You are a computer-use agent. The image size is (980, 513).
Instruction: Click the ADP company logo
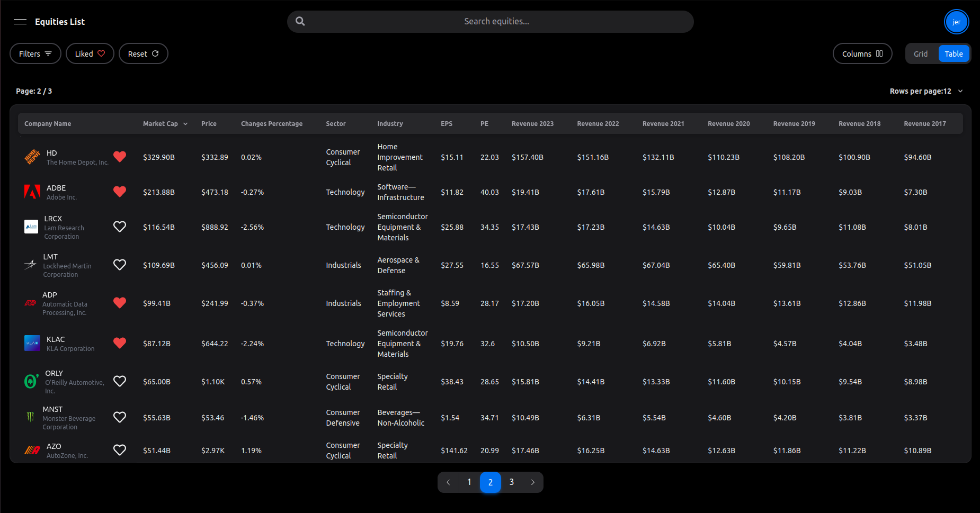click(x=30, y=303)
